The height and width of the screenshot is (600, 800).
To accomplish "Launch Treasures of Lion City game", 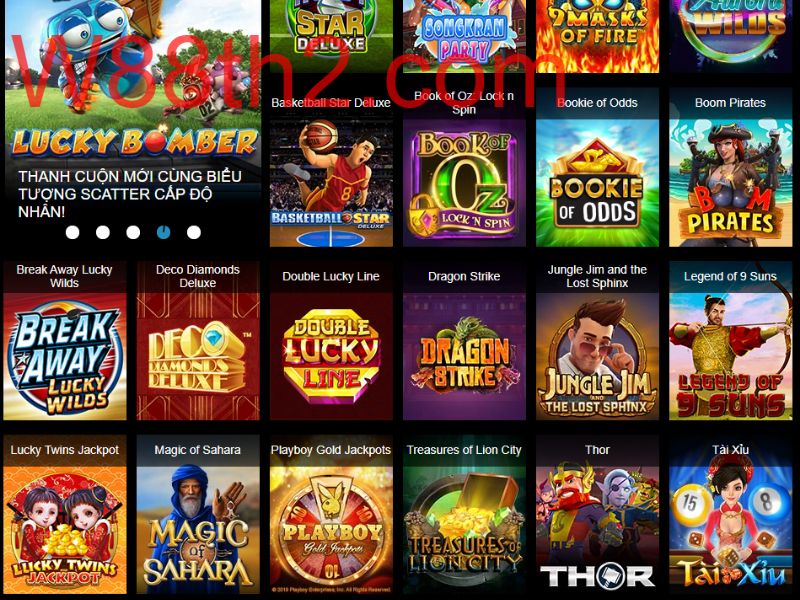I will click(x=464, y=530).
